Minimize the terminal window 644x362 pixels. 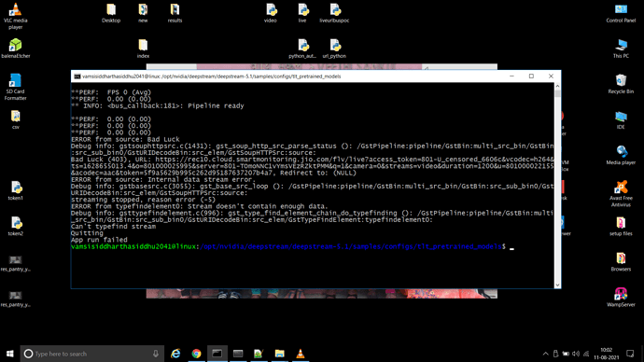[511, 77]
